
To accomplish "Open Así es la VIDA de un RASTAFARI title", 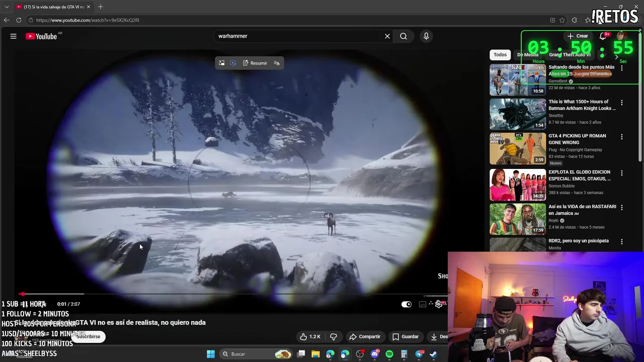I will pyautogui.click(x=582, y=210).
